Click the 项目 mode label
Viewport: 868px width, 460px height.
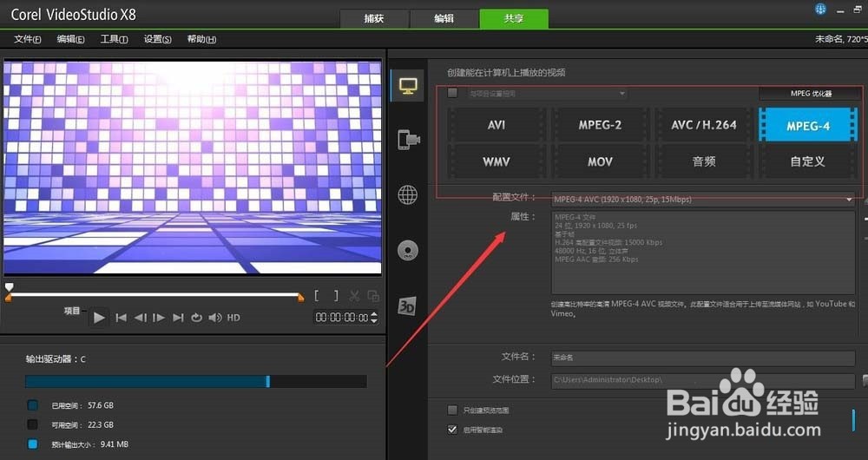pyautogui.click(x=72, y=311)
